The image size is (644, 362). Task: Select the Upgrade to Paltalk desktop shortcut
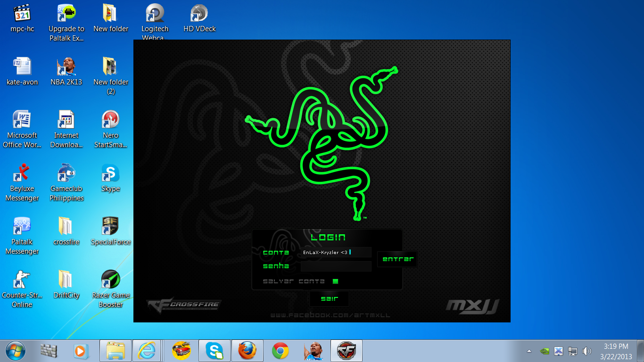pyautogui.click(x=66, y=23)
